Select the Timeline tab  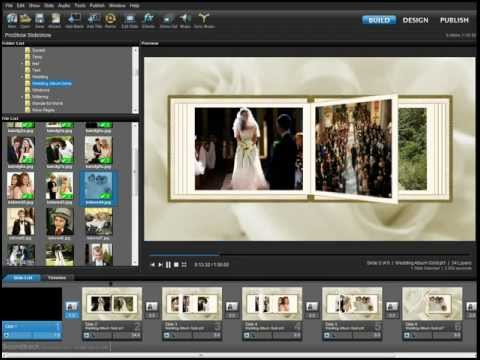(57, 278)
